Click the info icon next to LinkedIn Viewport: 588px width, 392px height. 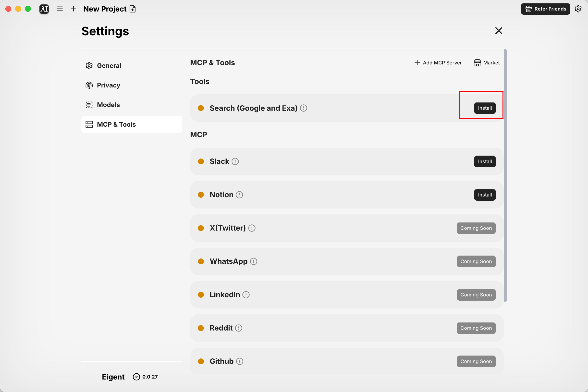point(246,295)
